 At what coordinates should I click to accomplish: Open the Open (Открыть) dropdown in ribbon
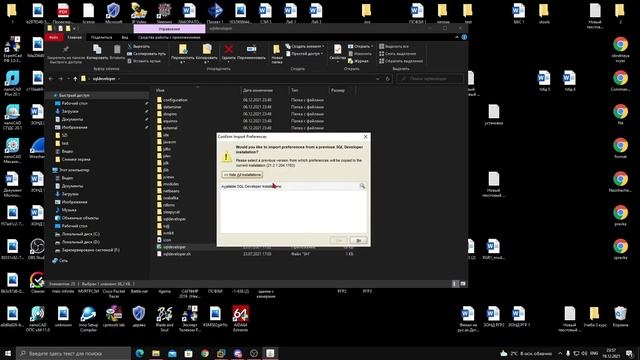(360, 47)
